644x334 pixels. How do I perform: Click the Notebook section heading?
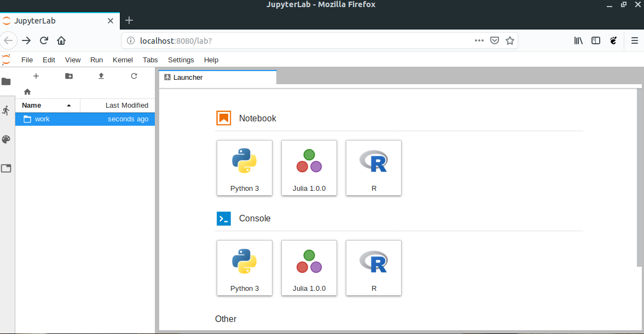point(258,118)
